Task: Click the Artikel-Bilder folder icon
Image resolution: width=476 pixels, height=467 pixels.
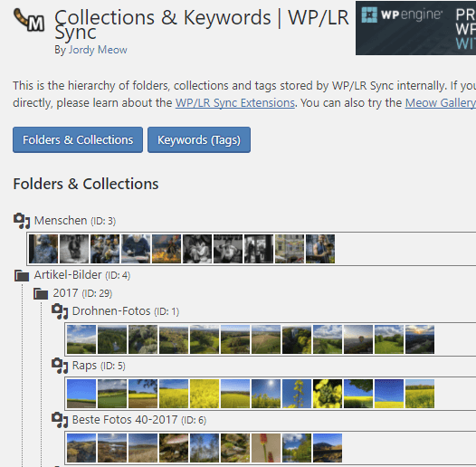Action: (22, 275)
